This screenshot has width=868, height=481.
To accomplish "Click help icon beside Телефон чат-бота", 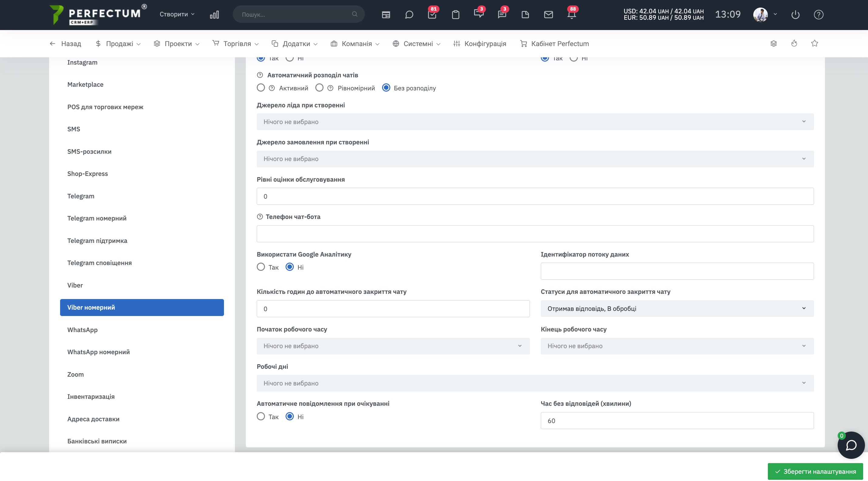I will point(260,217).
